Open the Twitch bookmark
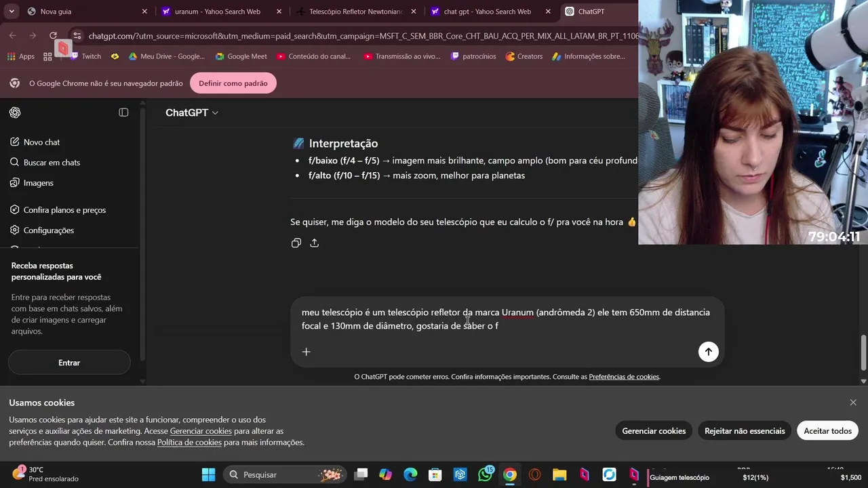Viewport: 868px width, 488px height. click(85, 56)
